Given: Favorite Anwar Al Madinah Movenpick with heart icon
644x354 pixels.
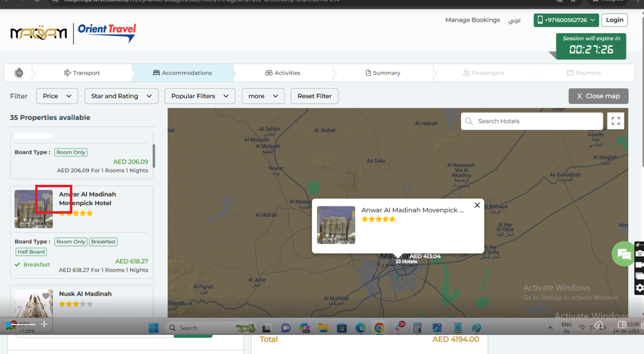Looking at the screenshot, I should [x=46, y=197].
